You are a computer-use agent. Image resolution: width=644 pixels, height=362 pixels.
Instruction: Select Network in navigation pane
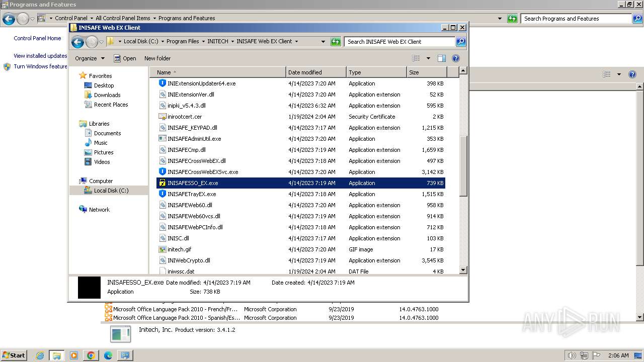99,210
